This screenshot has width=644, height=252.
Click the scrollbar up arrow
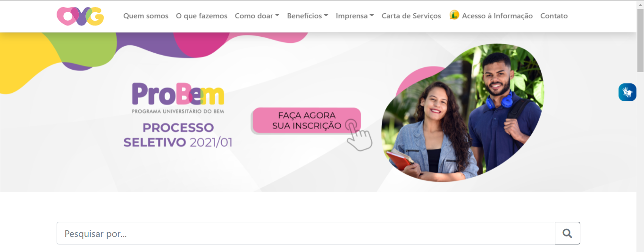click(x=640, y=4)
